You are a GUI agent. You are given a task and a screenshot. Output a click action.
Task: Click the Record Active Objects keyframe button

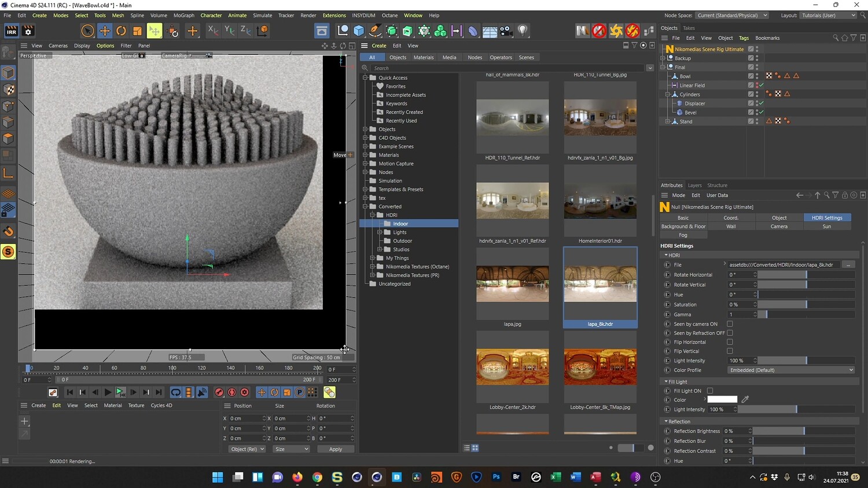click(219, 392)
